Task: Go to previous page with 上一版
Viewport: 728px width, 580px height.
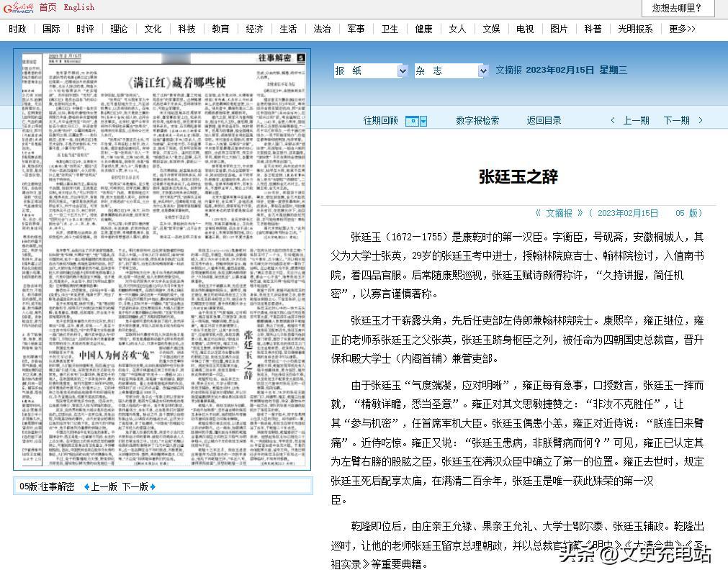Action: pos(100,486)
